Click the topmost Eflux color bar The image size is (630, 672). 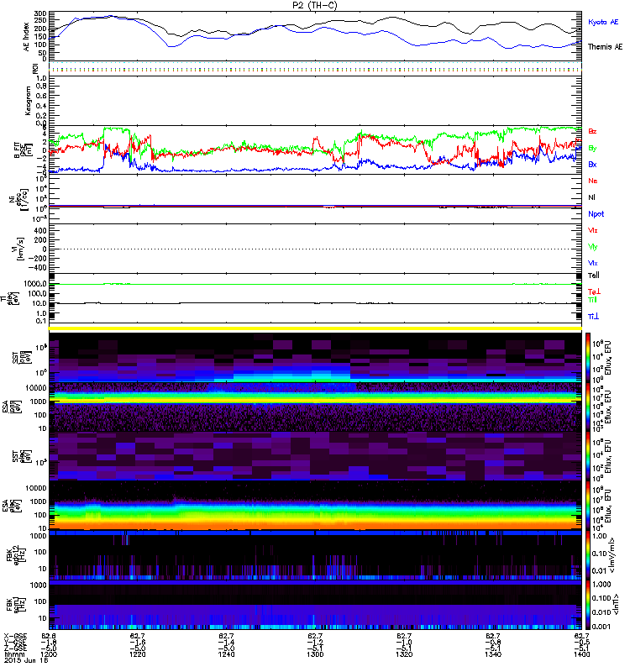point(588,358)
